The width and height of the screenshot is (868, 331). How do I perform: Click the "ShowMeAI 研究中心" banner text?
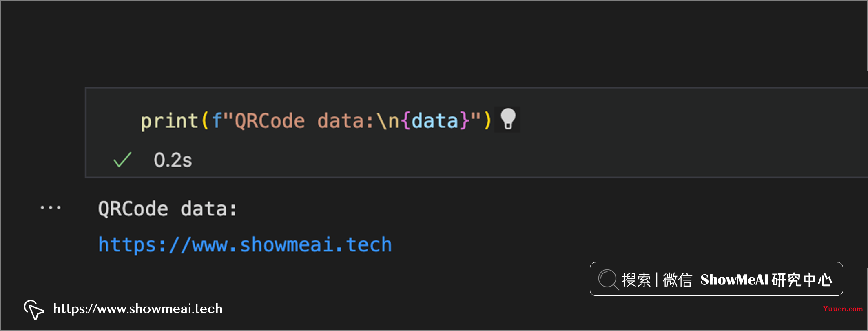click(x=766, y=280)
